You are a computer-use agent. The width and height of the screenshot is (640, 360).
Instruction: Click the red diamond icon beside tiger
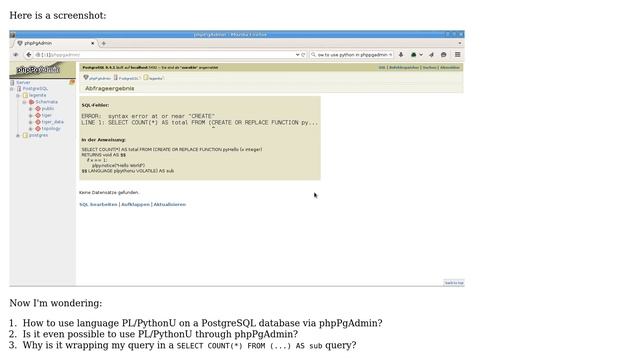pyautogui.click(x=38, y=115)
